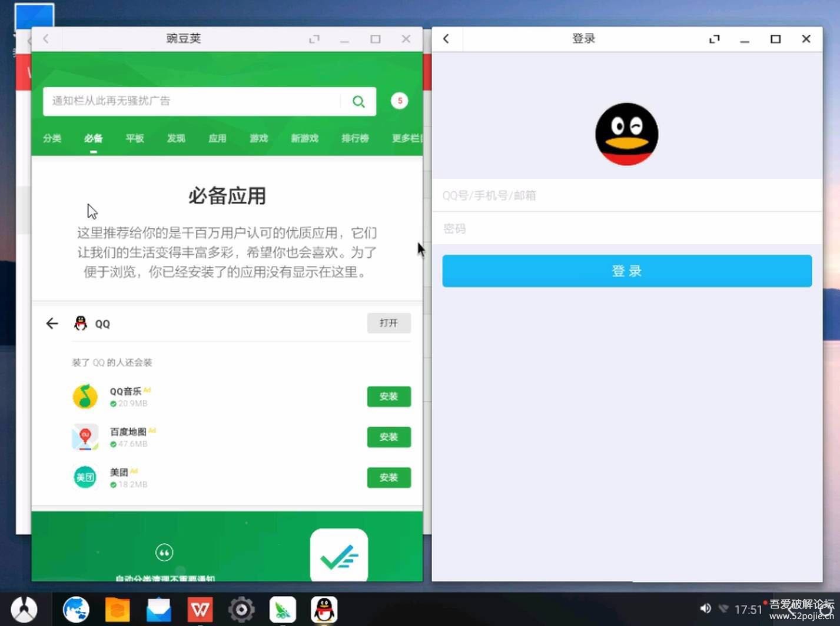Click the network icon in system tray
This screenshot has width=840, height=626.
tap(723, 609)
